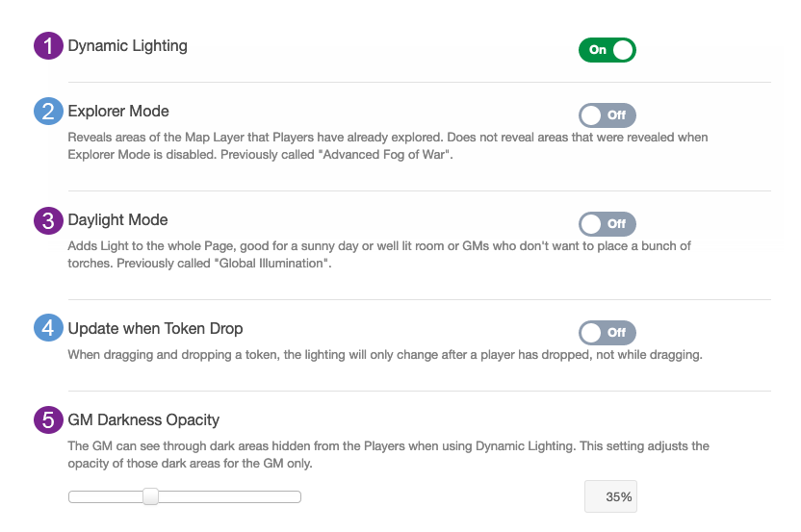Click the Explorer Mode description paragraph

(x=387, y=146)
